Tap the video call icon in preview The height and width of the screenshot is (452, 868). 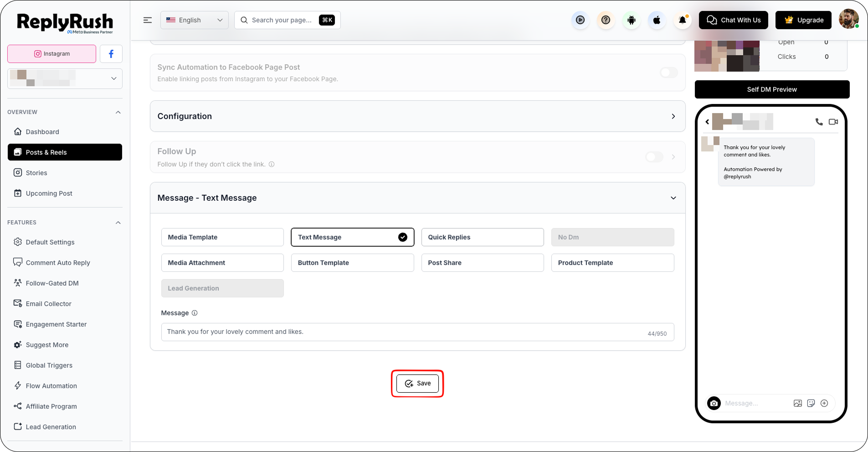coord(833,122)
